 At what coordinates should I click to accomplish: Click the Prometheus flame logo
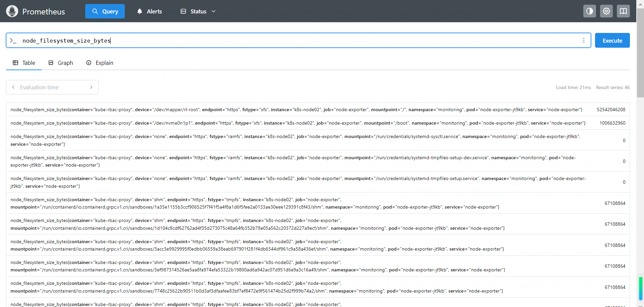(12, 11)
